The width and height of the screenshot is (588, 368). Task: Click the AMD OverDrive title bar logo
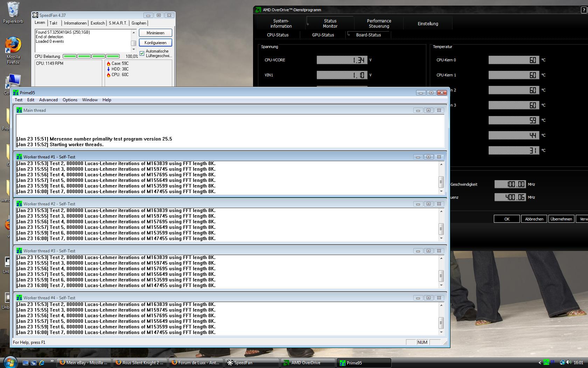(x=258, y=10)
